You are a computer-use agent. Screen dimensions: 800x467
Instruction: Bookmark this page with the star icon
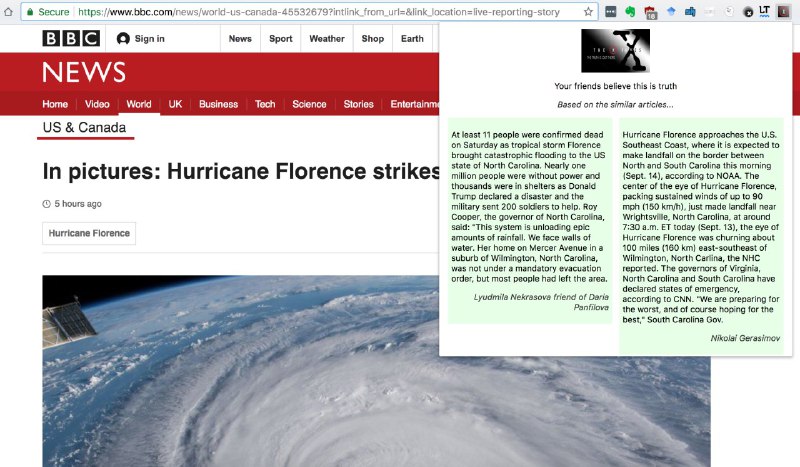588,12
